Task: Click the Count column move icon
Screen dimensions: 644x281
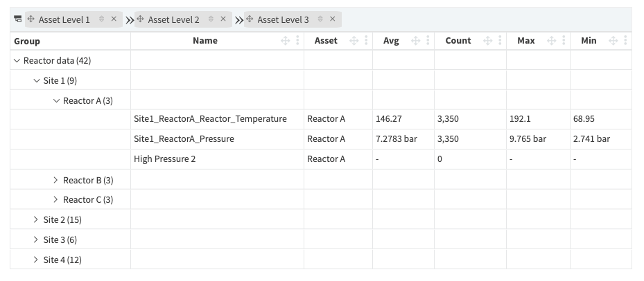Action: point(487,41)
